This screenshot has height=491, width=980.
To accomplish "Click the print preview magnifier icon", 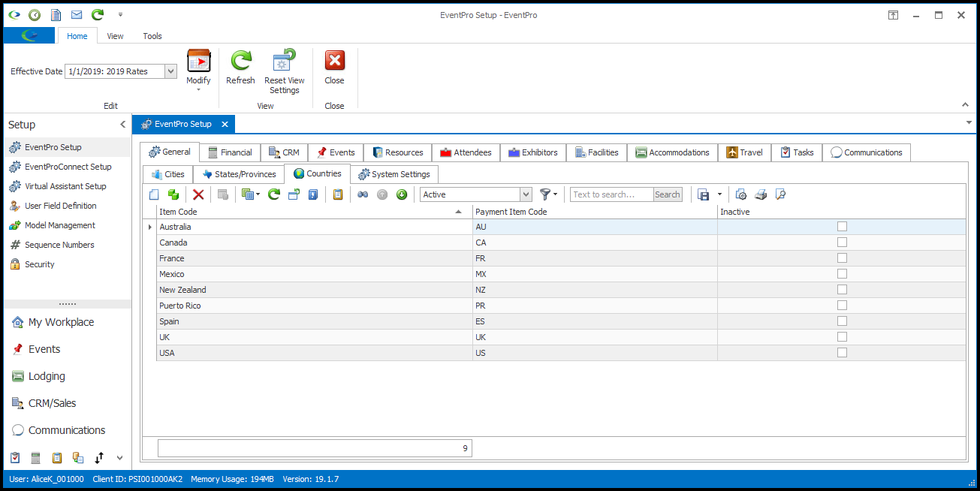I will (x=780, y=194).
